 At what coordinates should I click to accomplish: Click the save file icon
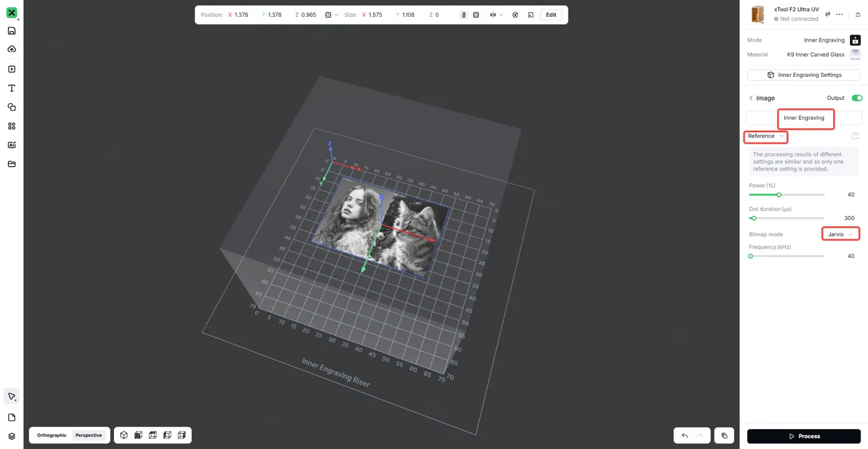coord(12,31)
